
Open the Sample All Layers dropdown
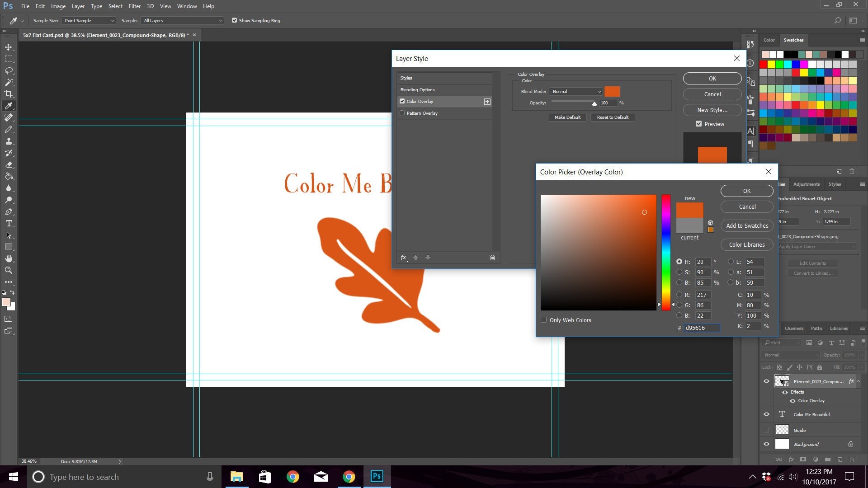tap(183, 20)
